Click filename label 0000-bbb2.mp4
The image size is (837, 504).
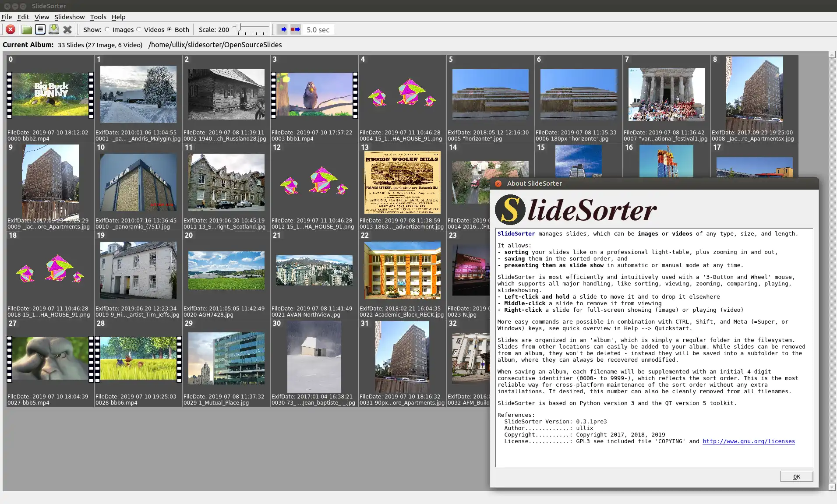tap(28, 139)
